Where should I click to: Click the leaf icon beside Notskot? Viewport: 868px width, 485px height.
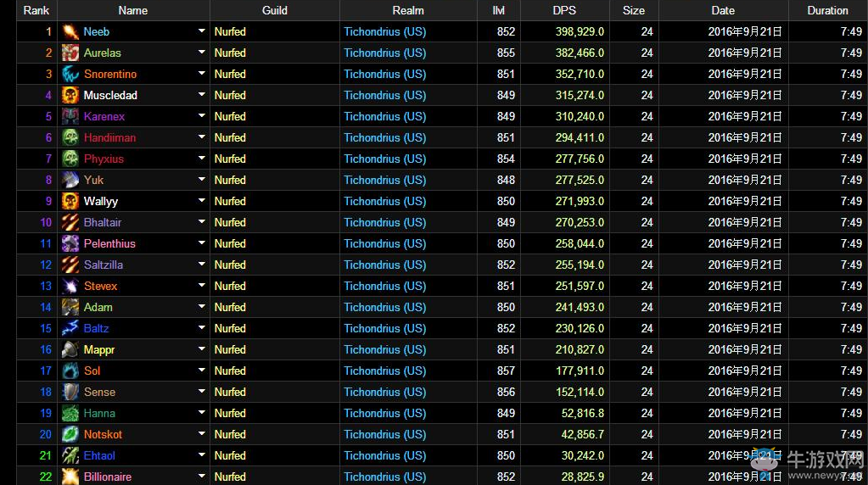click(70, 435)
